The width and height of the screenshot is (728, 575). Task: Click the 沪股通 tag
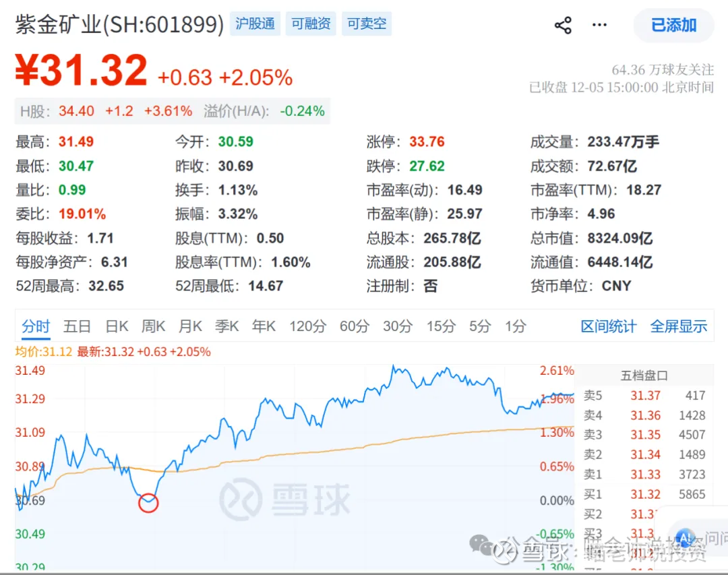point(255,24)
